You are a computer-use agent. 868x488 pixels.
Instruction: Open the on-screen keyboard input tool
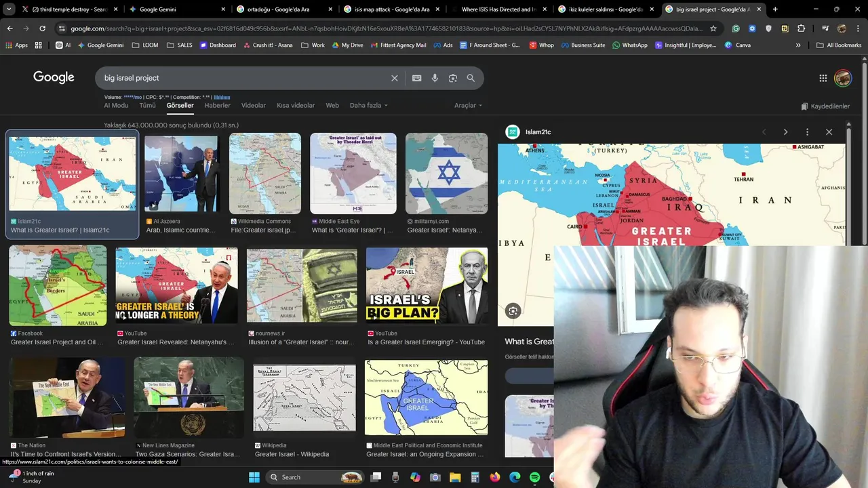click(x=417, y=78)
